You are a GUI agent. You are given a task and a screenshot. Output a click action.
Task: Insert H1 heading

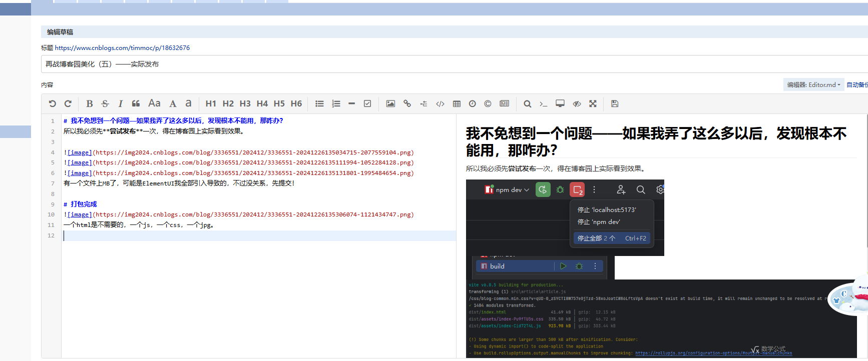tap(211, 103)
